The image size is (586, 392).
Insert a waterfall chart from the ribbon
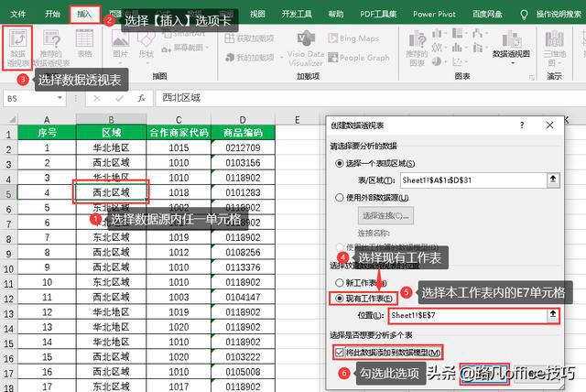click(x=477, y=34)
